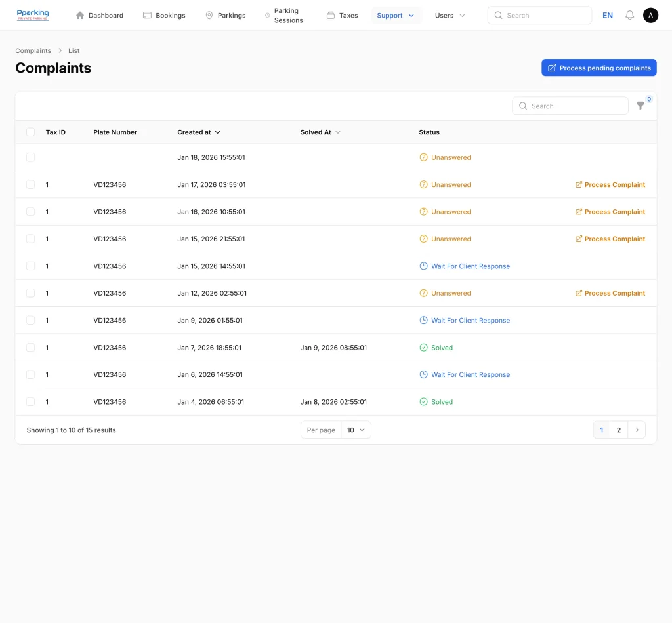
Task: Open the filter funnel icon
Action: click(x=640, y=106)
